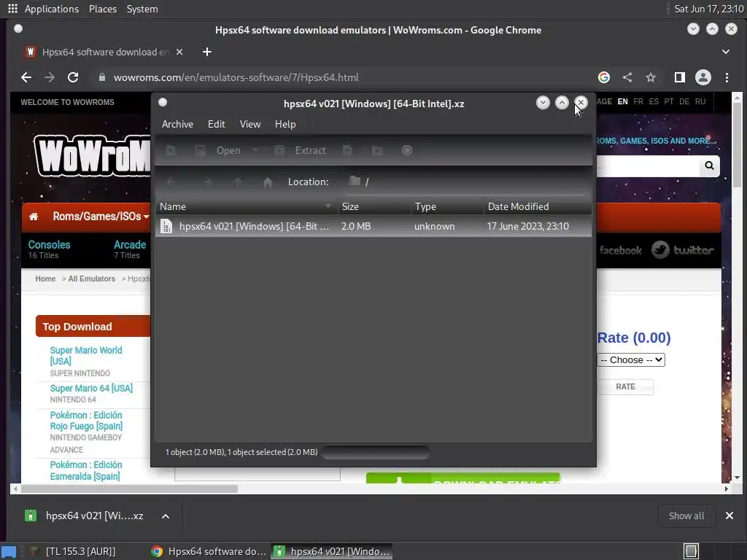
Task: Click the stop operation toolbar icon
Action: pos(407,150)
